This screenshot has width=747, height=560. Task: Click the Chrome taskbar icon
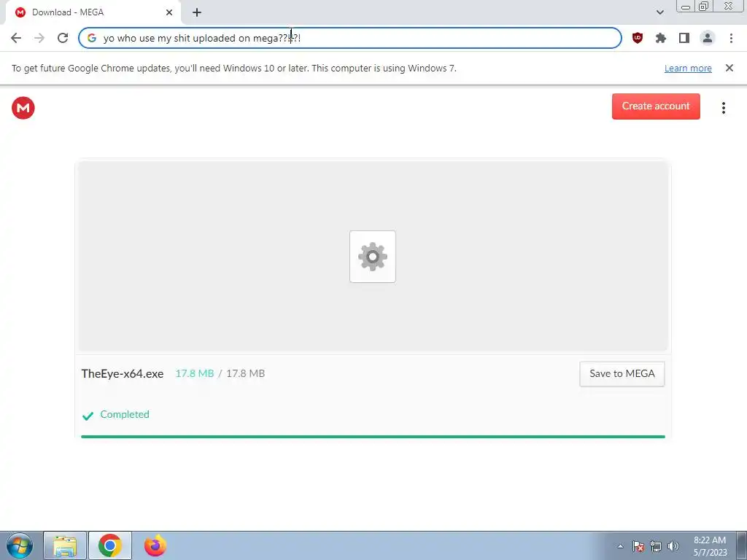coord(110,545)
